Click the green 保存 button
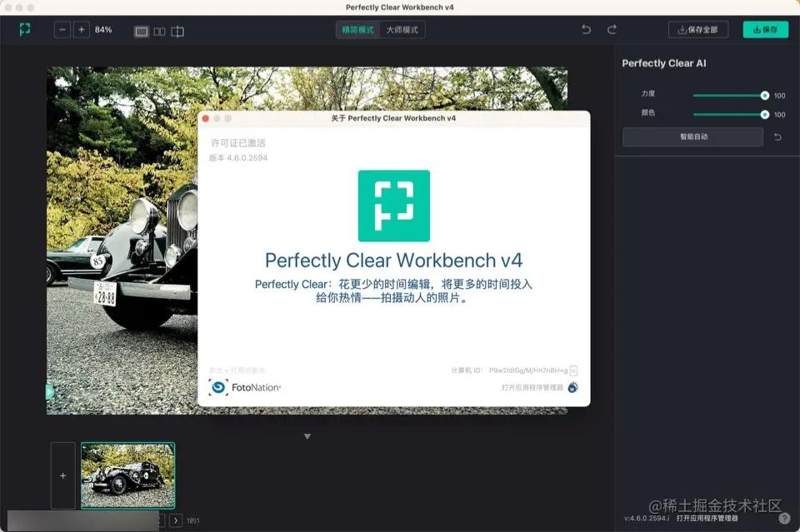Screen dimensions: 800x532 tap(765, 30)
